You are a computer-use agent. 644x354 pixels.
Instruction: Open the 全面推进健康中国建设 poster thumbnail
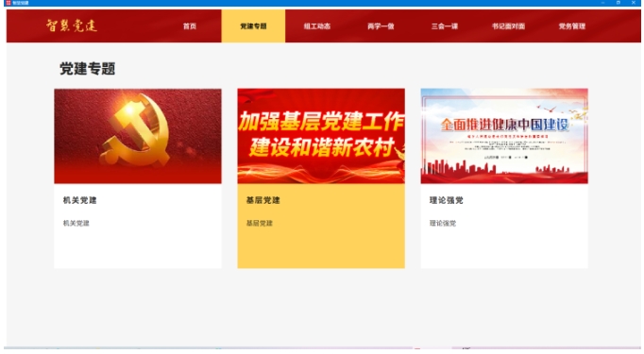pyautogui.click(x=504, y=136)
